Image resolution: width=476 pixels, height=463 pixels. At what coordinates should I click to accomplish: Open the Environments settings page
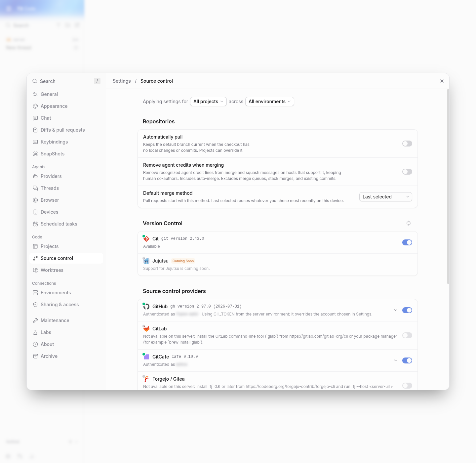(66, 293)
